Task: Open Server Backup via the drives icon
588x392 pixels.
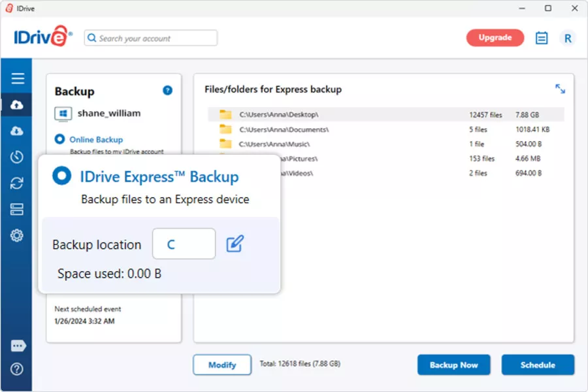Action: pos(16,209)
